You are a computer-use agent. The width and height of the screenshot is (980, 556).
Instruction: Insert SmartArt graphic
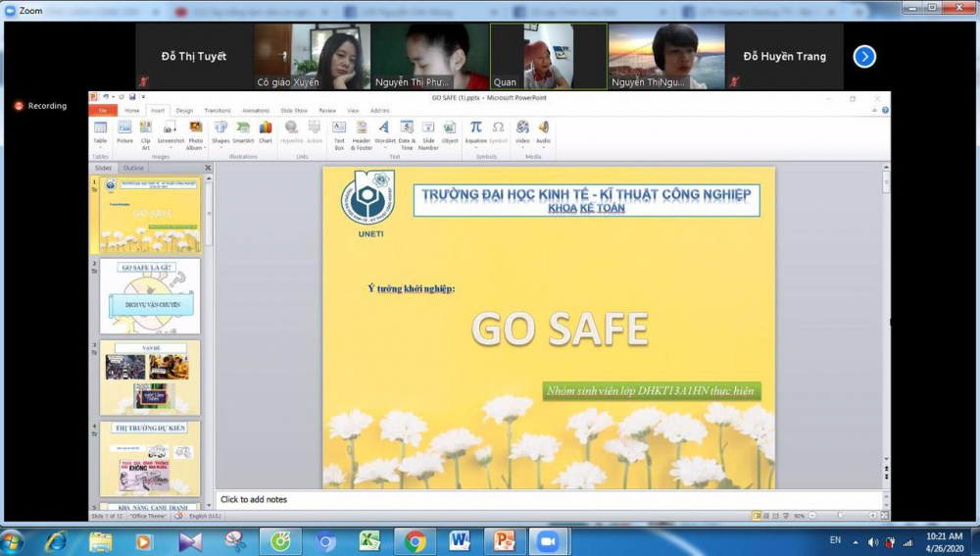coord(243,132)
